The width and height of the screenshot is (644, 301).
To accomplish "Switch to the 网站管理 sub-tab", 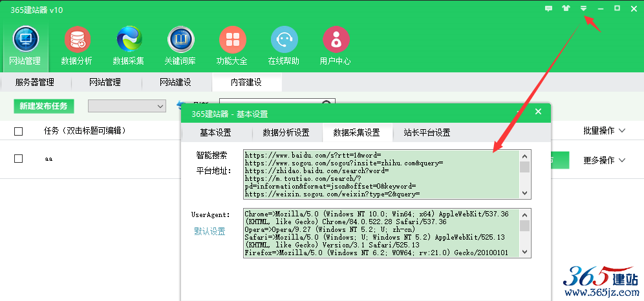I will point(105,83).
